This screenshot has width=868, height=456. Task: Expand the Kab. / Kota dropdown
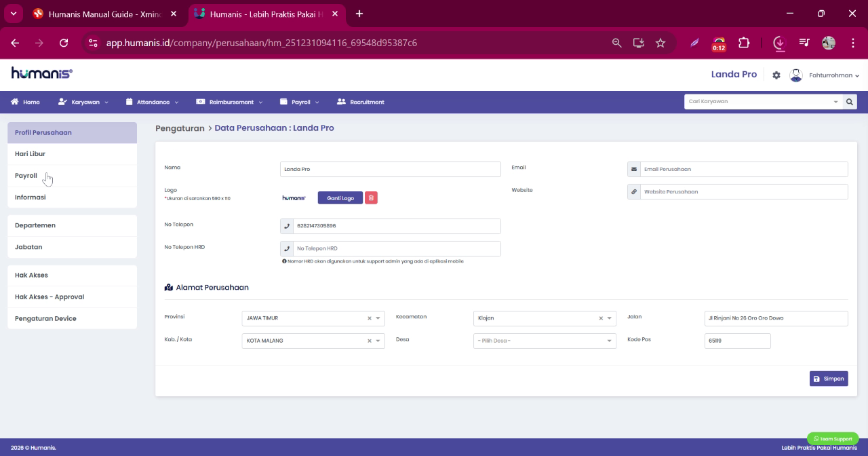pos(378,341)
